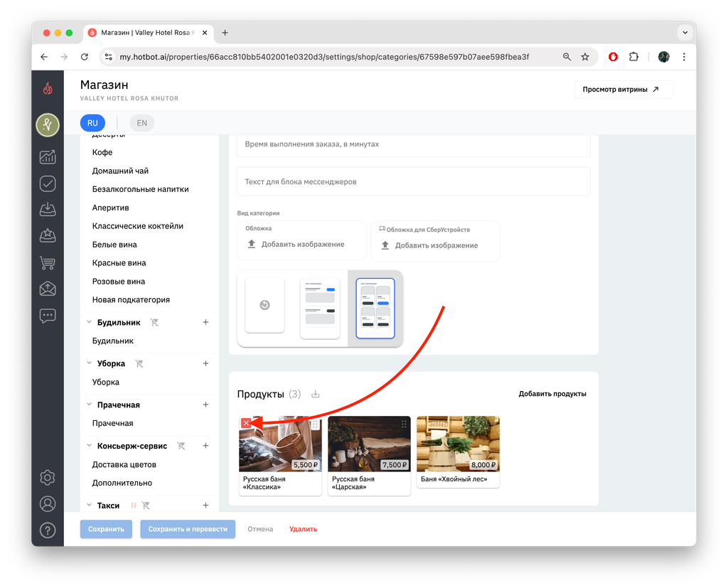
Task: Add subcategory to Будильник
Action: (205, 322)
